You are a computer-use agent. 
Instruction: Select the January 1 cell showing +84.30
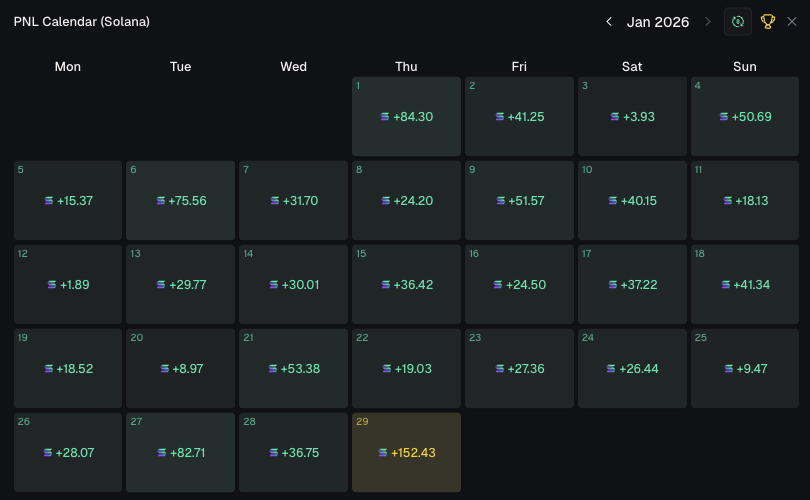(x=406, y=116)
